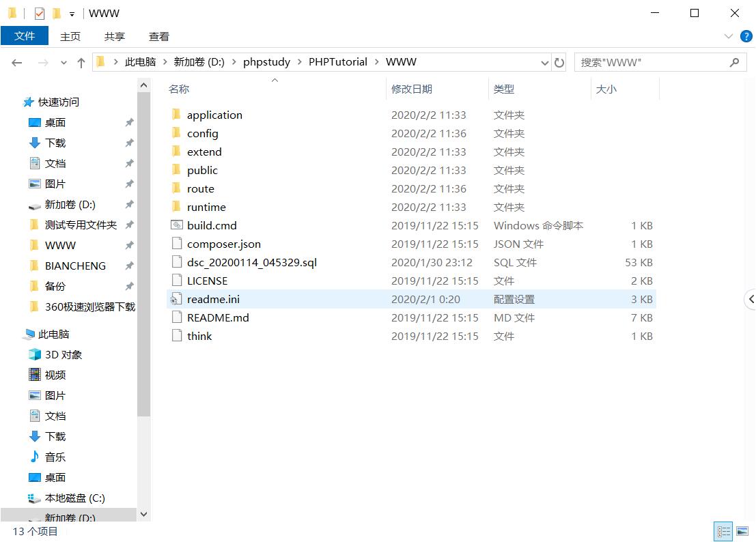756x542 pixels.
Task: Switch to the 查看 ribbon tab
Action: click(x=158, y=37)
